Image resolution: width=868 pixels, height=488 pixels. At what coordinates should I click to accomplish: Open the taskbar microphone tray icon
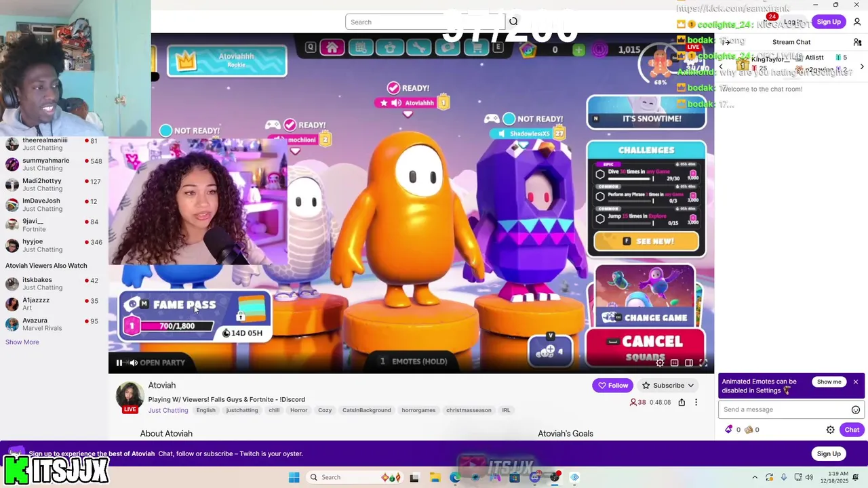[784, 477]
